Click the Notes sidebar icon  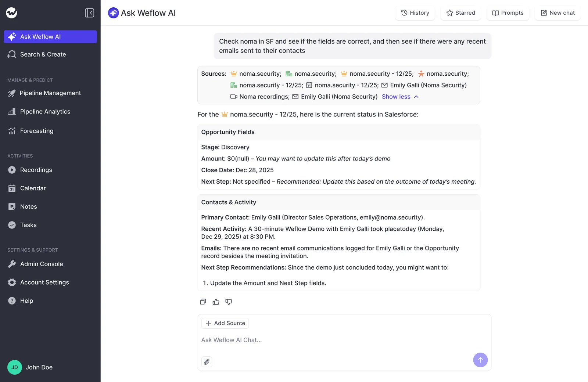pos(12,207)
